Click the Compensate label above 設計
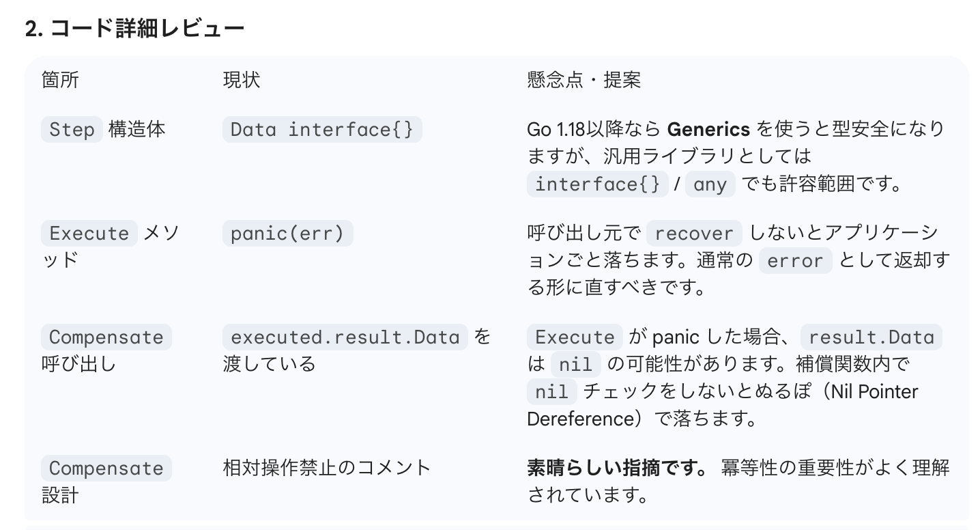980x530 pixels. tap(106, 469)
